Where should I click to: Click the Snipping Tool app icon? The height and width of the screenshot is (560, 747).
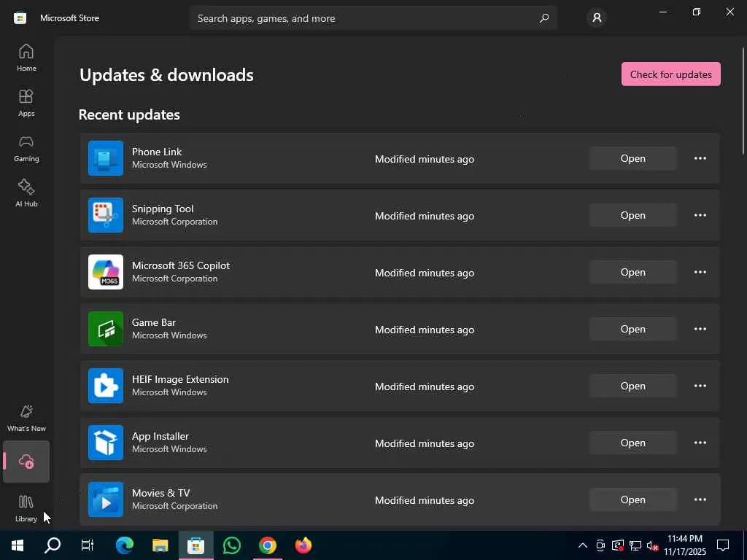pyautogui.click(x=106, y=215)
